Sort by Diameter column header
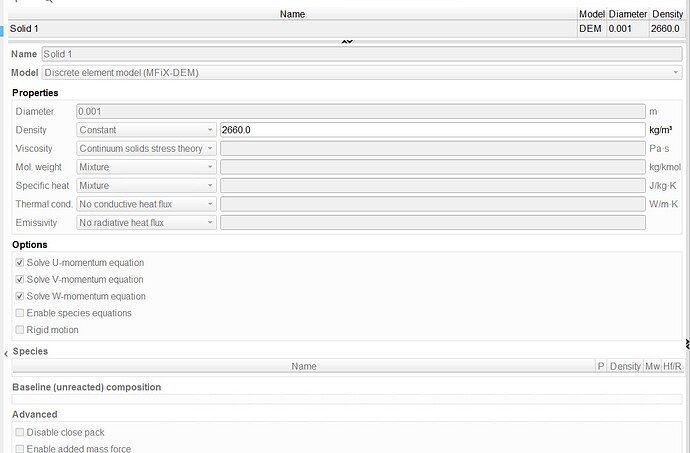The height and width of the screenshot is (453, 690). click(626, 14)
